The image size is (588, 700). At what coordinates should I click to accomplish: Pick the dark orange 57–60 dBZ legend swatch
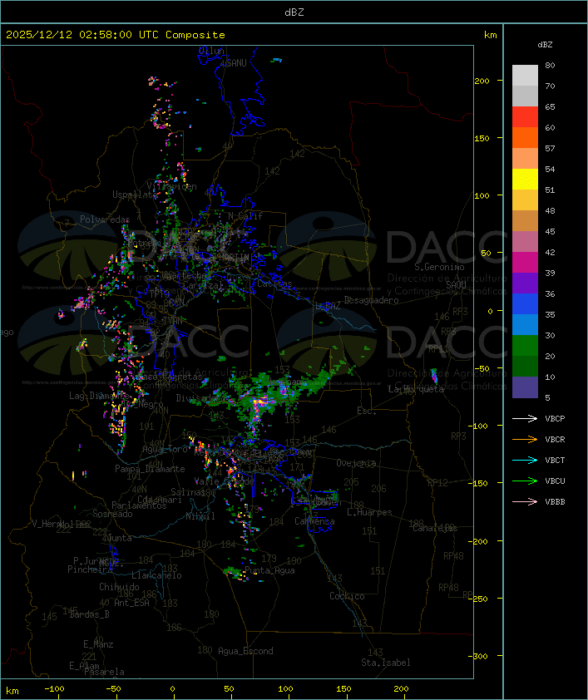point(525,137)
